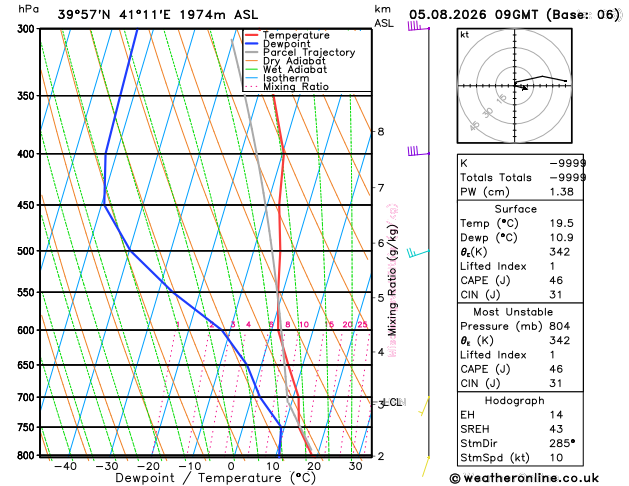Click the purple wind barb at 400 hPa
Screen dimensions: 629x486
point(418,152)
